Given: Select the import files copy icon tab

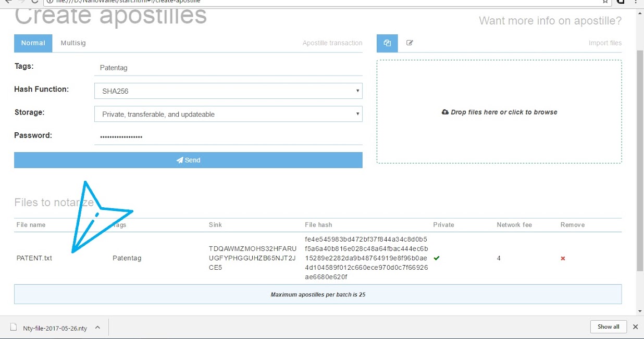Looking at the screenshot, I should click(387, 43).
